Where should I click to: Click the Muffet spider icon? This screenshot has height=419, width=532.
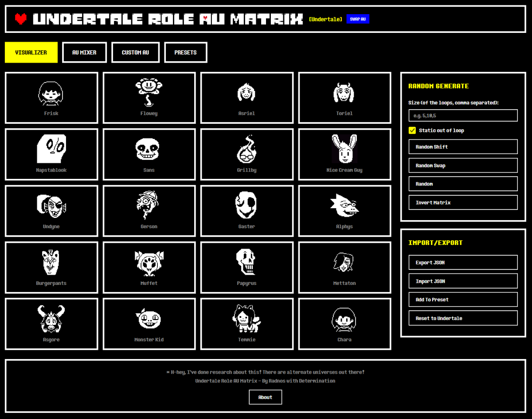[x=149, y=263]
